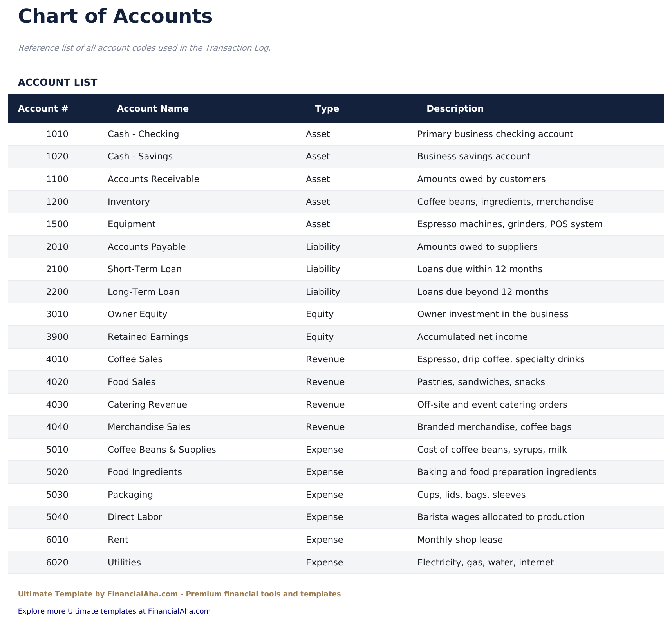Click the Inventory account entry
The image size is (672, 623).
click(x=128, y=202)
